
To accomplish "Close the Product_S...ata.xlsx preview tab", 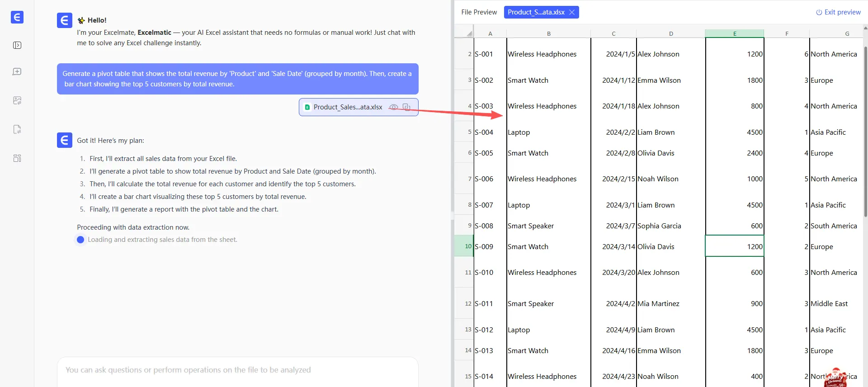I will (572, 12).
